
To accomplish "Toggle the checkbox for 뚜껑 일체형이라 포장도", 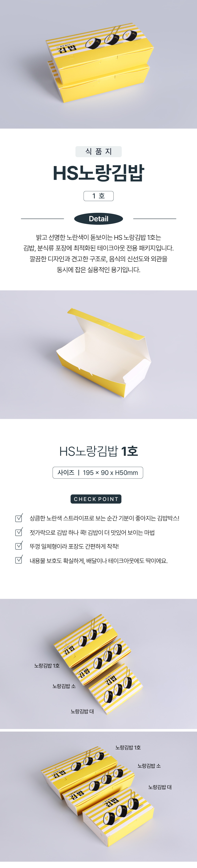I will (19, 546).
